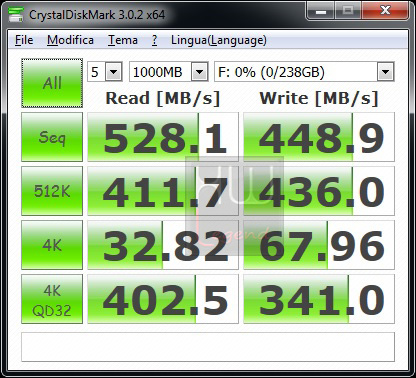Image resolution: width=416 pixels, height=378 pixels.
Task: Start the 4K random test
Action: [52, 245]
